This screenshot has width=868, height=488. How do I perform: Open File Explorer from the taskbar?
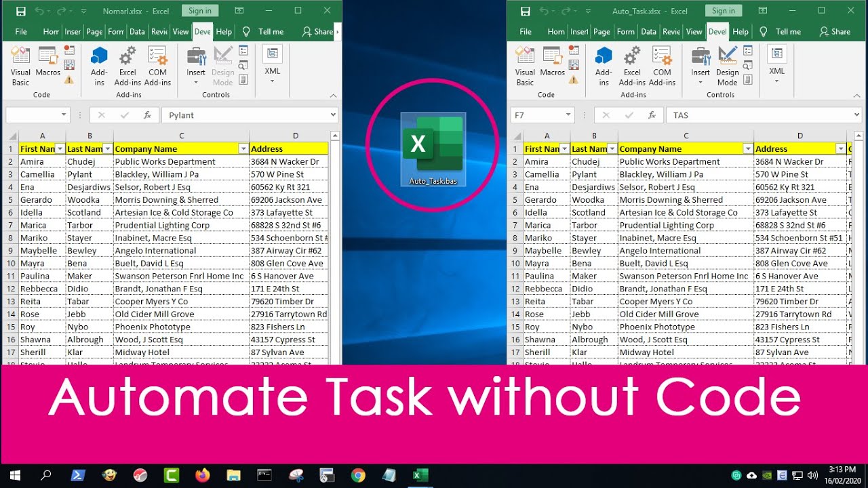(x=233, y=475)
